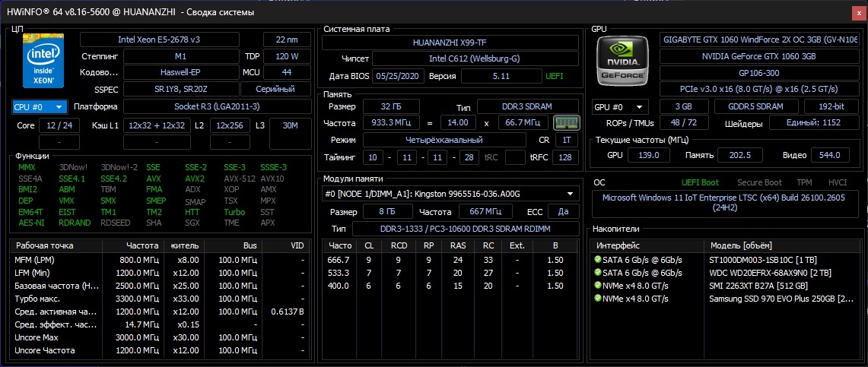This screenshot has height=367, width=868.
Task: Click the Интерфейс column header in drives list
Action: coord(647,245)
